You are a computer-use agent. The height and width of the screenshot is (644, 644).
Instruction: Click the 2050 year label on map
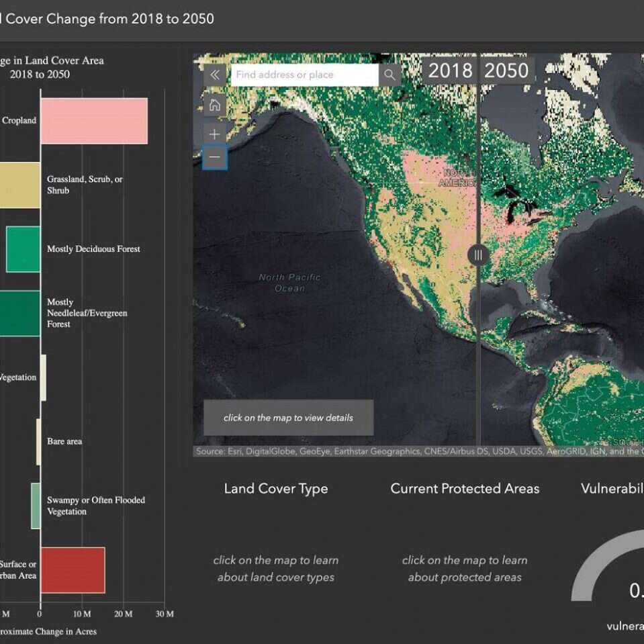click(506, 71)
